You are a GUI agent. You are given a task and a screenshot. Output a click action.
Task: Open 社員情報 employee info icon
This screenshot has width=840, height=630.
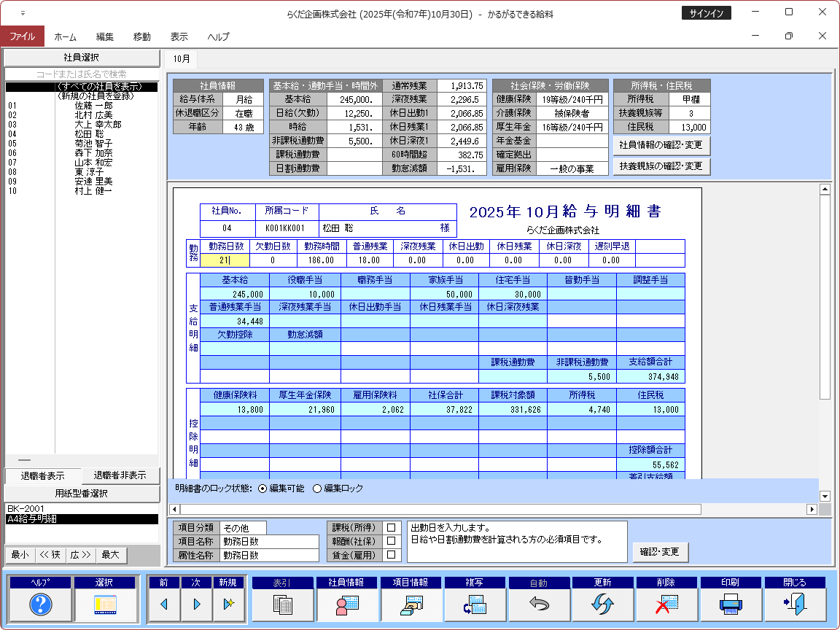(x=346, y=604)
